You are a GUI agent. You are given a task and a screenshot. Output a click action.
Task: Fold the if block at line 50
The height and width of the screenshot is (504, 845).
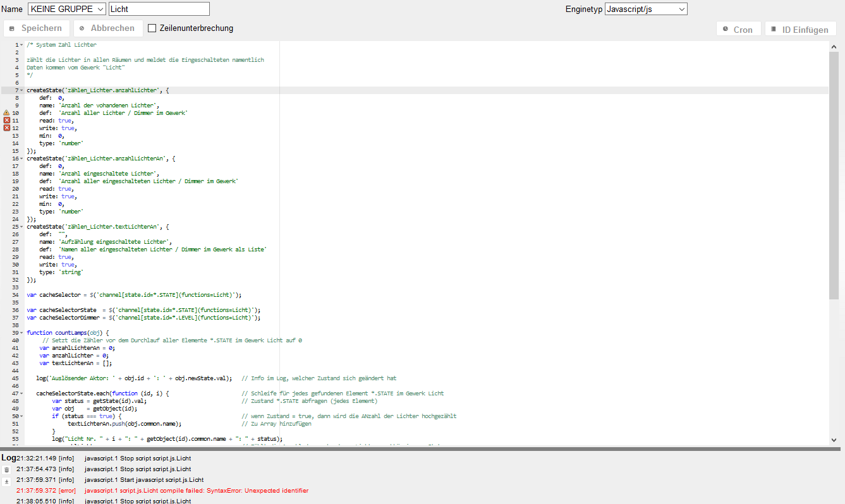[x=22, y=416]
